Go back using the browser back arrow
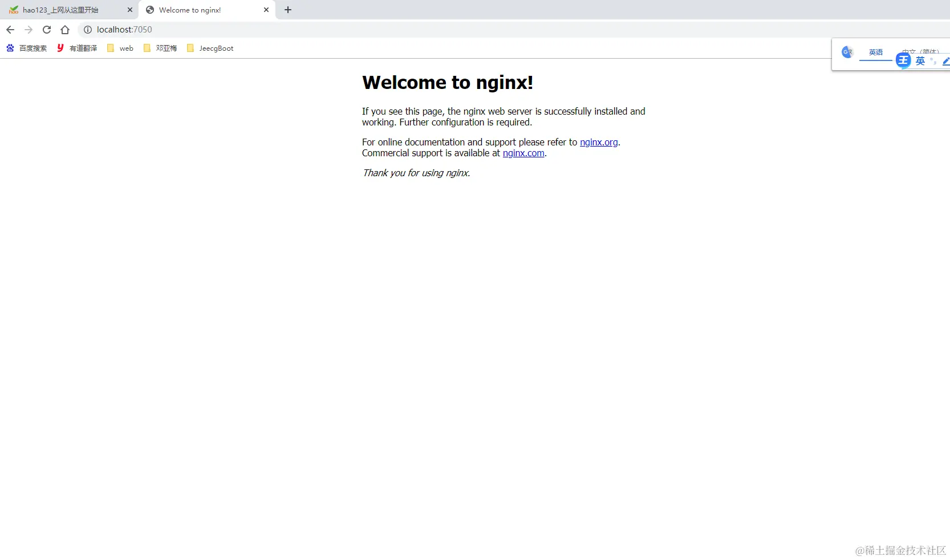The height and width of the screenshot is (560, 950). (x=10, y=30)
